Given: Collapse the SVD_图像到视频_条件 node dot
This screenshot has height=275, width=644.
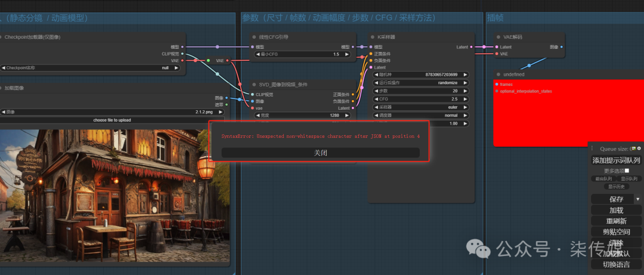Looking at the screenshot, I should (x=254, y=85).
